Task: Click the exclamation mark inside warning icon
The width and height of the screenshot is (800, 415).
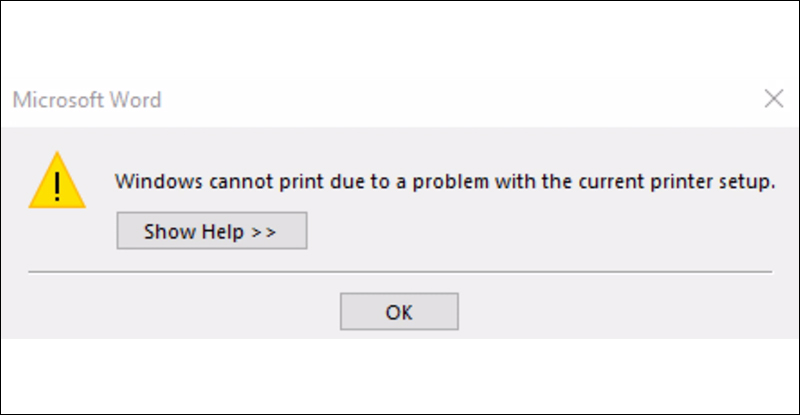Action: click(57, 185)
